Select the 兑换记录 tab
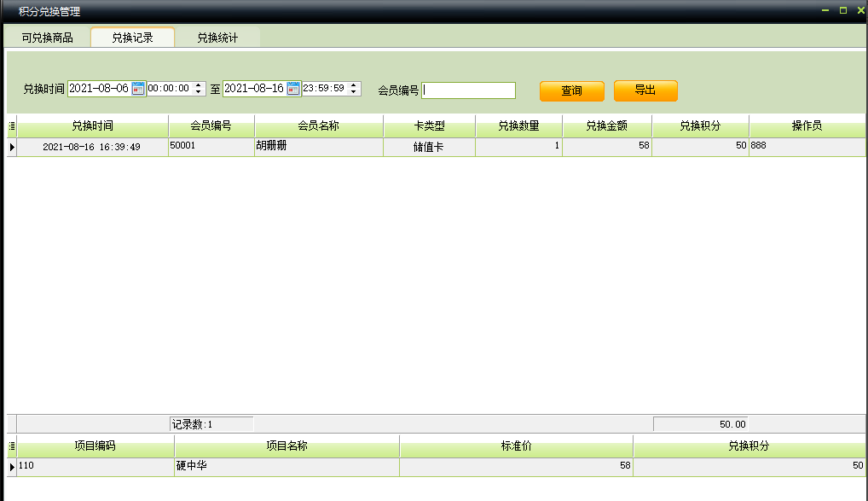The width and height of the screenshot is (868, 501). pyautogui.click(x=132, y=38)
